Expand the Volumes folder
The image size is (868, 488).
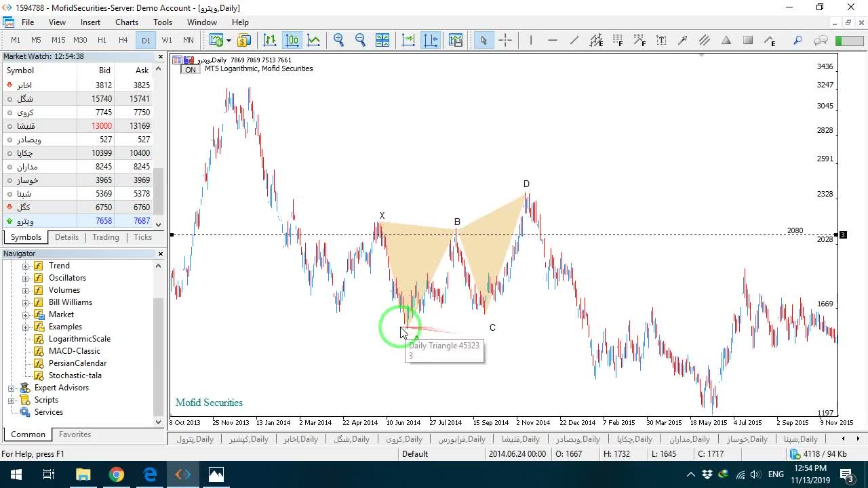pos(26,290)
